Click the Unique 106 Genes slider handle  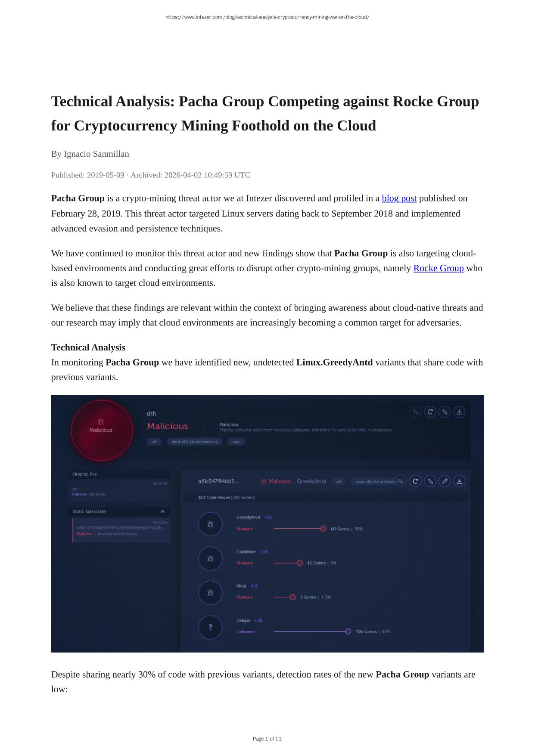point(348,632)
